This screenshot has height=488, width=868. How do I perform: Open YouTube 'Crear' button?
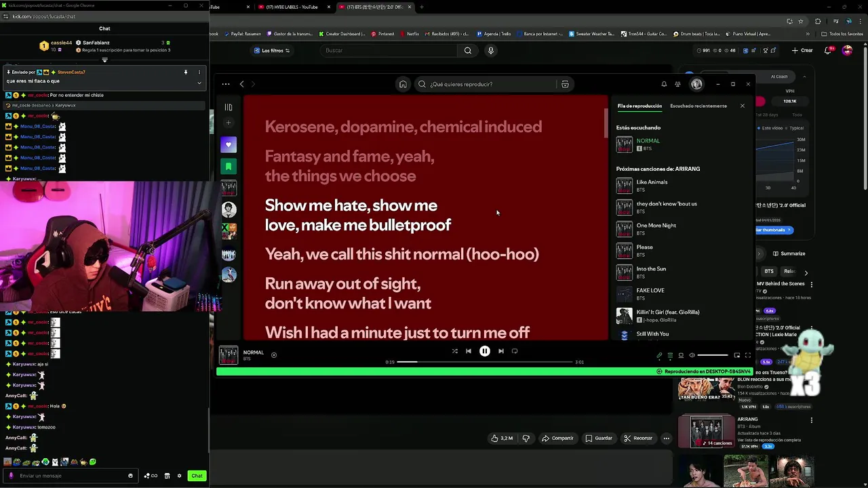pyautogui.click(x=802, y=50)
